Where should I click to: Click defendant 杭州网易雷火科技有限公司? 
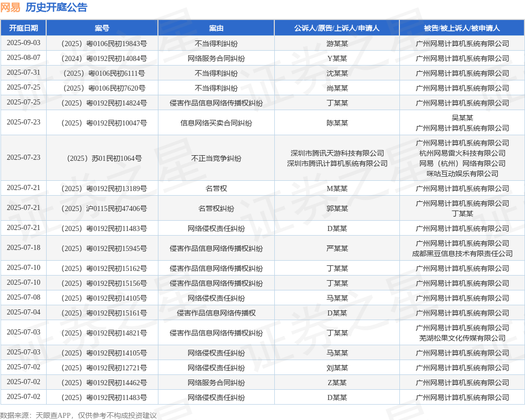point(462,153)
